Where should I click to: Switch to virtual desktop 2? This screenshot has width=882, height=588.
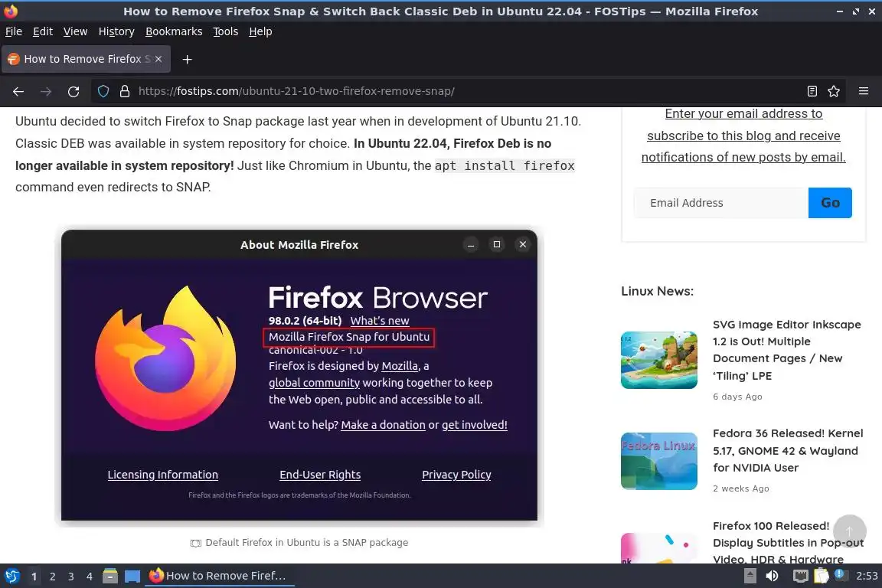click(x=52, y=577)
